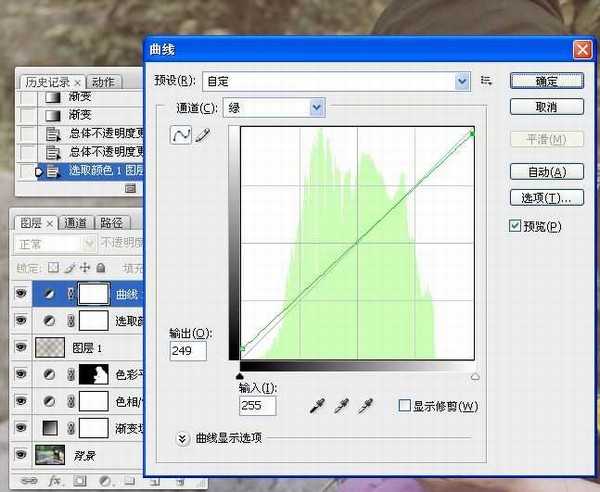The width and height of the screenshot is (600, 492).
Task: Open the 通道 channel dropdown showing 绿
Action: (x=317, y=107)
